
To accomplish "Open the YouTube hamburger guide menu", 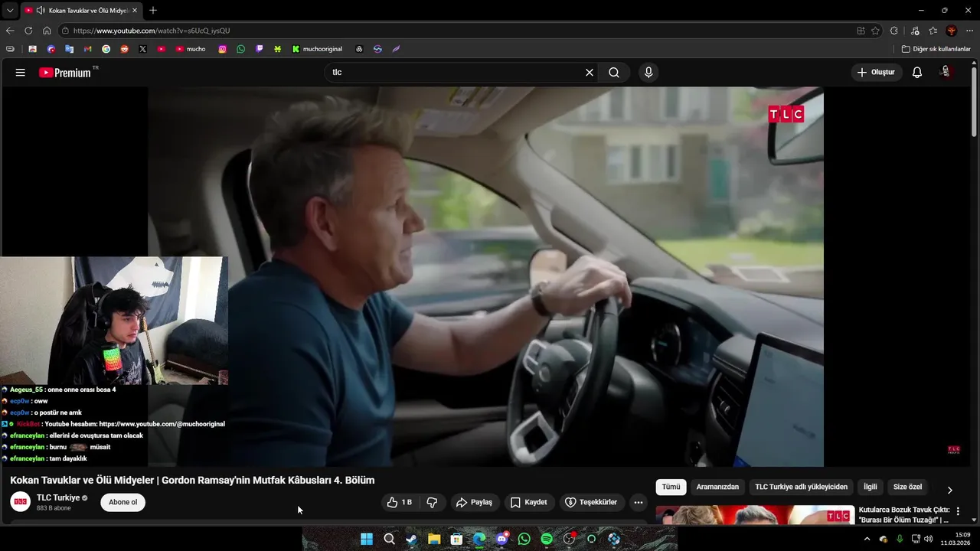I will point(21,73).
